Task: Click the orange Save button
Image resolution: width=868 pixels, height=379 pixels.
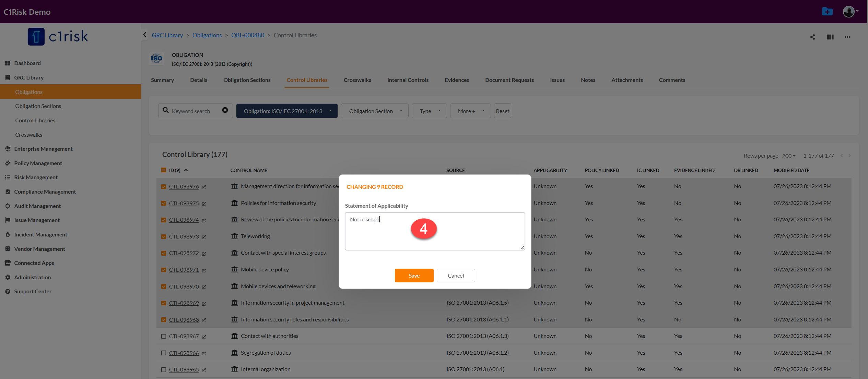Action: (x=414, y=276)
